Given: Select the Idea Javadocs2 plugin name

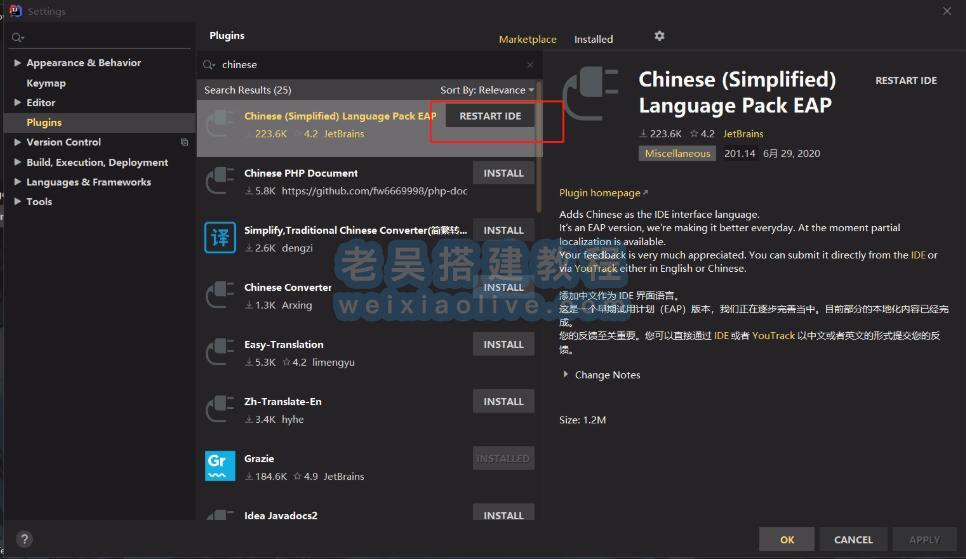Looking at the screenshot, I should (280, 515).
